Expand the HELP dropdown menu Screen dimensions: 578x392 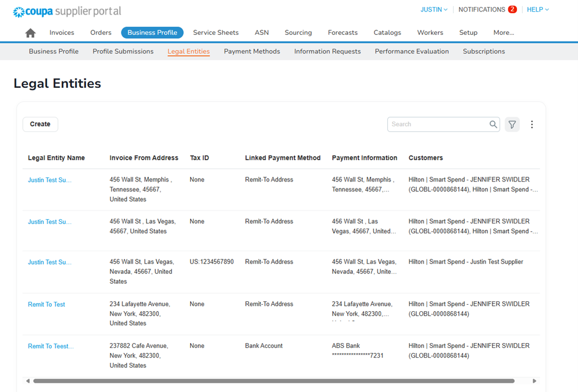[x=537, y=9]
